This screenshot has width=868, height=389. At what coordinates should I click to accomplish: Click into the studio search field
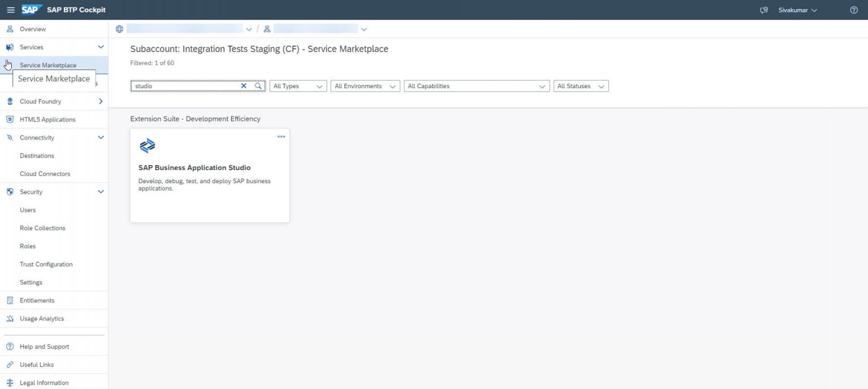pyautogui.click(x=184, y=86)
